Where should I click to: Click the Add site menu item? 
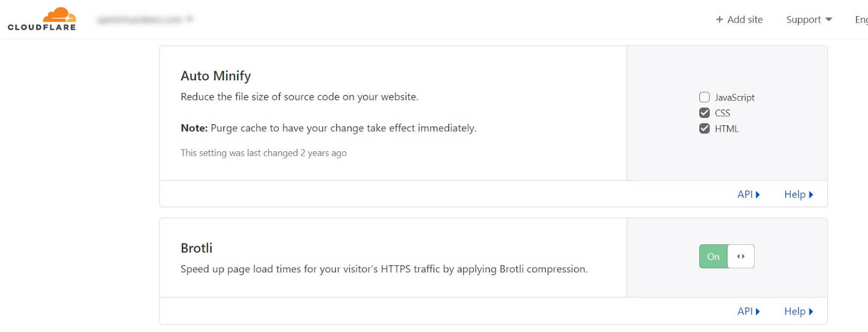(739, 20)
